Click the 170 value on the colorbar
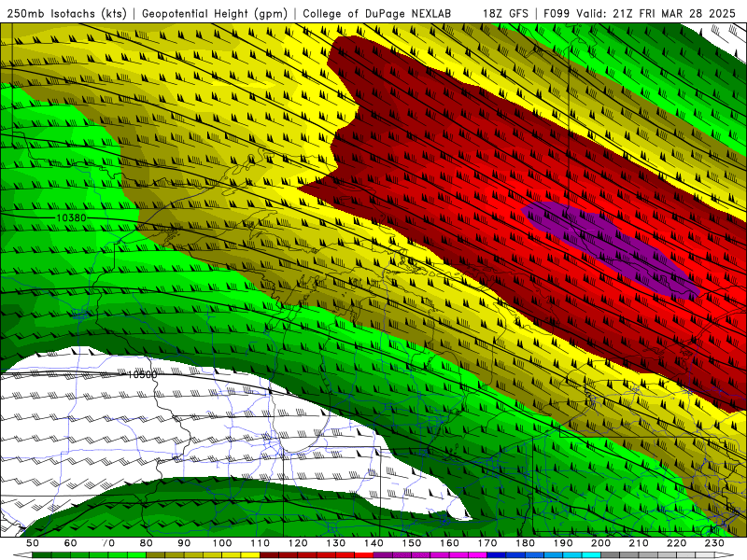747x560 pixels. [487, 543]
